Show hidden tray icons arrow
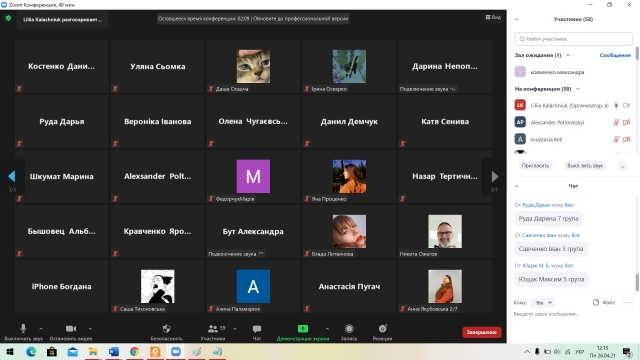This screenshot has width=640, height=360. coord(527,351)
